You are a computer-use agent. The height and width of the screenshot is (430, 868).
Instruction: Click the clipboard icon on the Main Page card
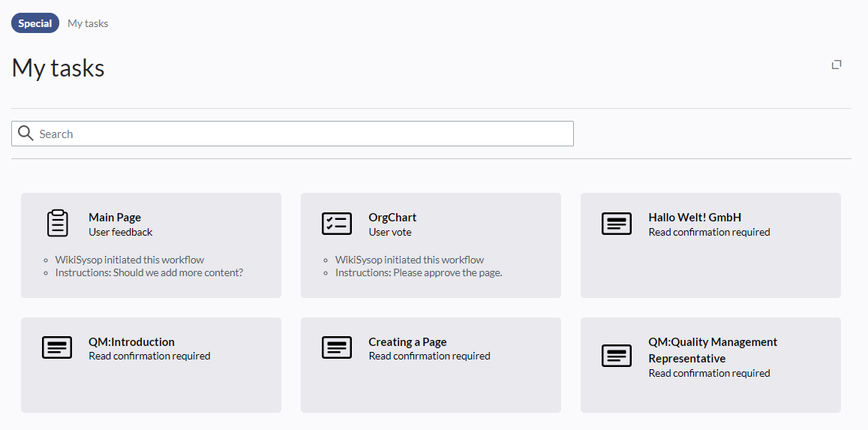tap(58, 224)
